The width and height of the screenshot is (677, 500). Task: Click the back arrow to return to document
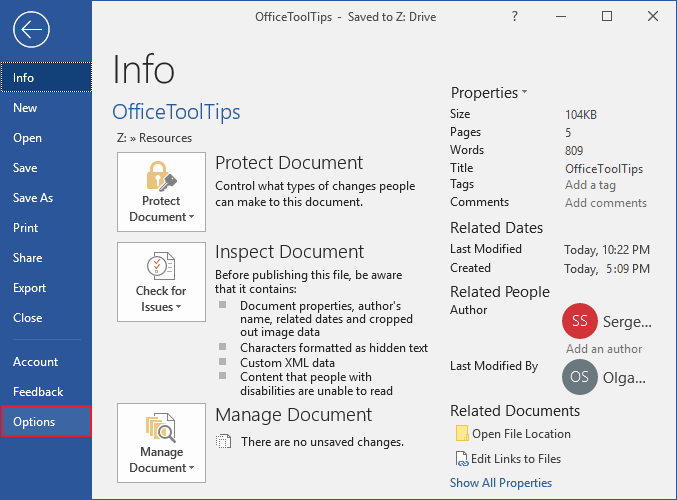click(32, 29)
